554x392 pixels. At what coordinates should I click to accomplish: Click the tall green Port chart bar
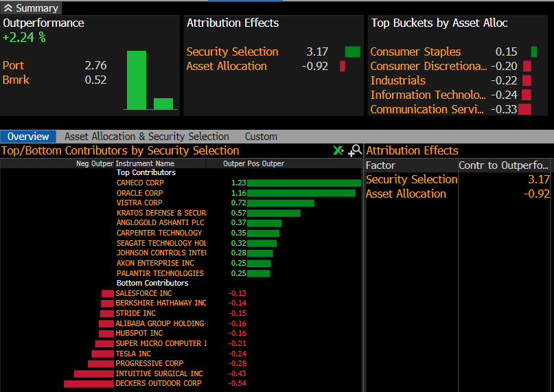point(136,80)
